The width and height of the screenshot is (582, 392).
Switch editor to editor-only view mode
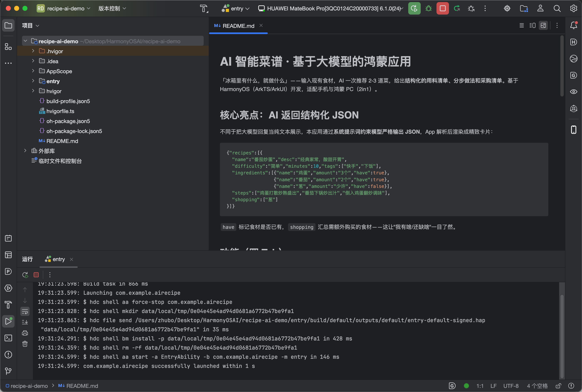pyautogui.click(x=522, y=25)
